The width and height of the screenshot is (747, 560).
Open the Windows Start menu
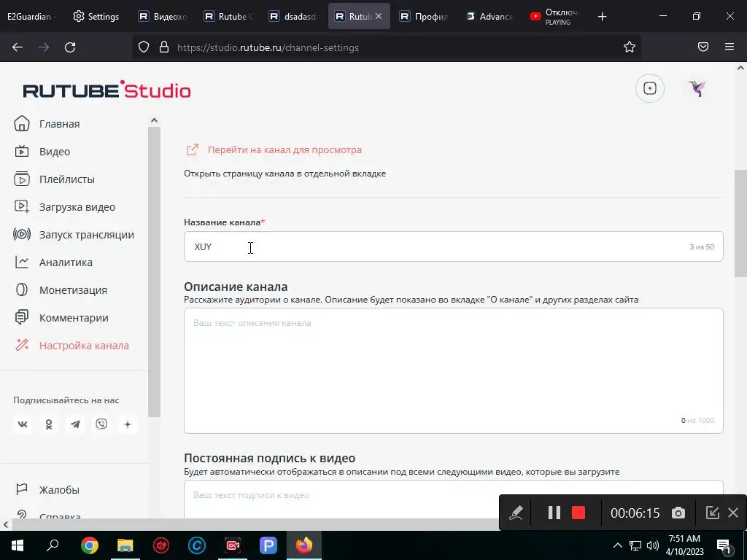18,545
